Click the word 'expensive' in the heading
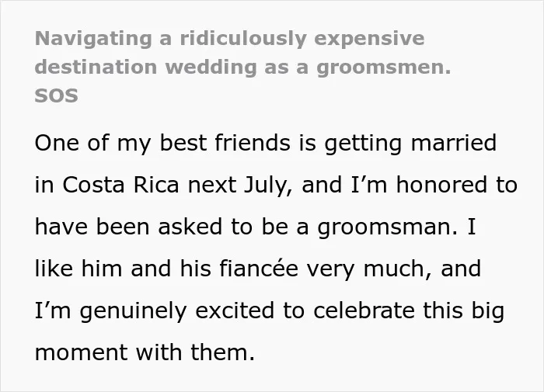The image size is (544, 392). (x=369, y=39)
